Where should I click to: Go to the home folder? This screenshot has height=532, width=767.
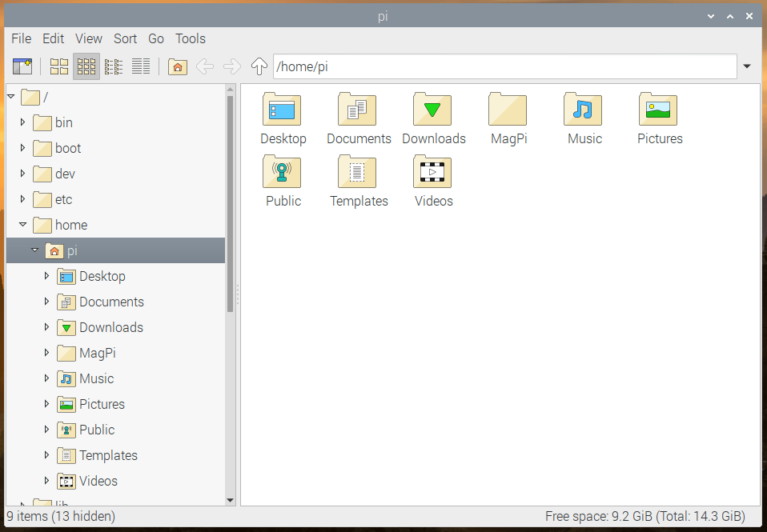coord(177,66)
